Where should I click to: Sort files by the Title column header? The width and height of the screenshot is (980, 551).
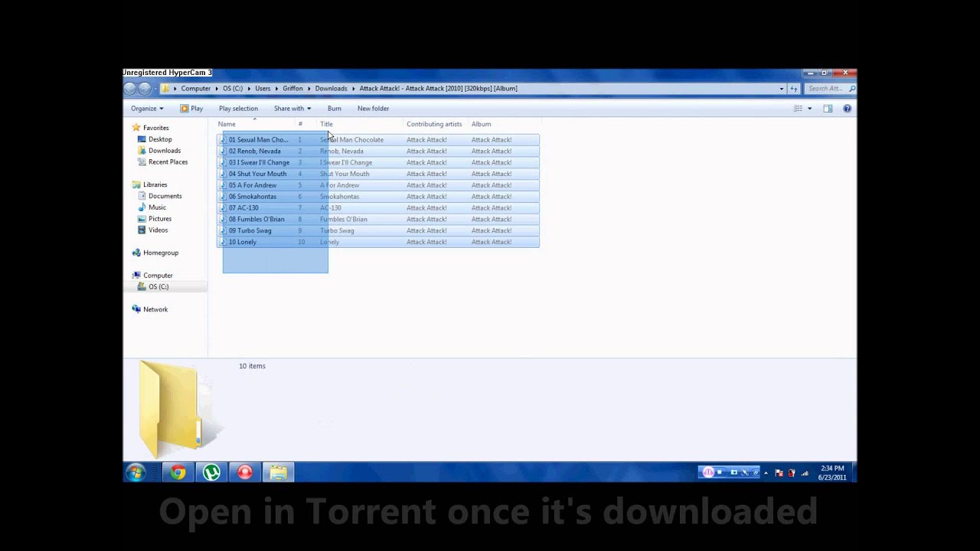[x=327, y=124]
